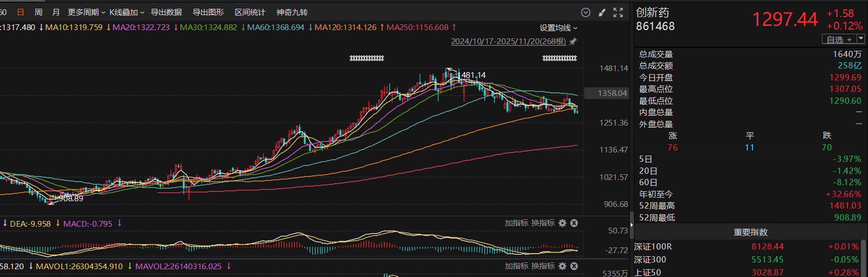Click 导出数据 to export data

[x=166, y=12]
